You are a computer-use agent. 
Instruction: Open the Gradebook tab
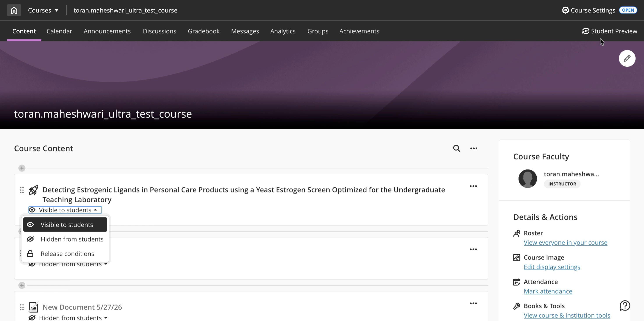click(203, 31)
